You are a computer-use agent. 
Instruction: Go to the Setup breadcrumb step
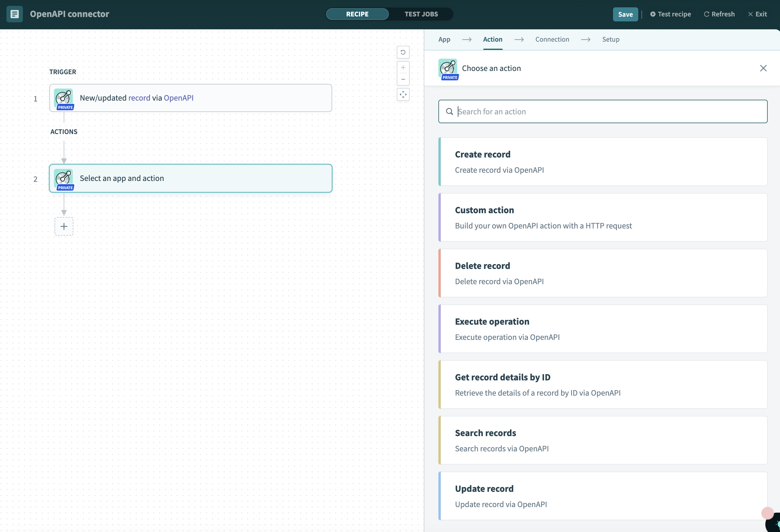610,39
